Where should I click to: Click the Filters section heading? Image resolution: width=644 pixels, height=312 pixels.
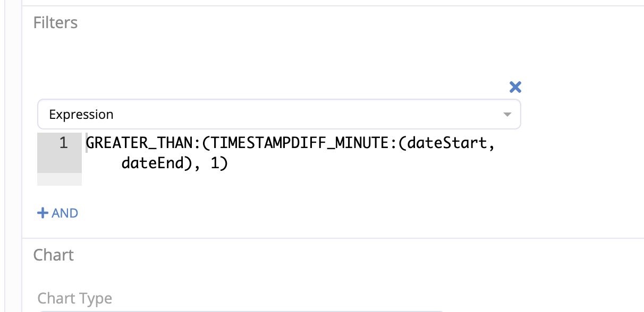(55, 23)
